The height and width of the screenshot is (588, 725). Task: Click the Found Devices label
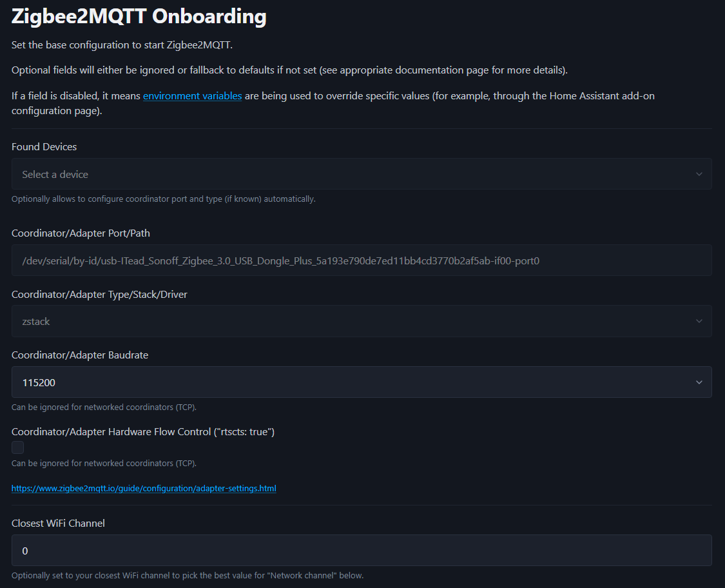[x=44, y=146]
